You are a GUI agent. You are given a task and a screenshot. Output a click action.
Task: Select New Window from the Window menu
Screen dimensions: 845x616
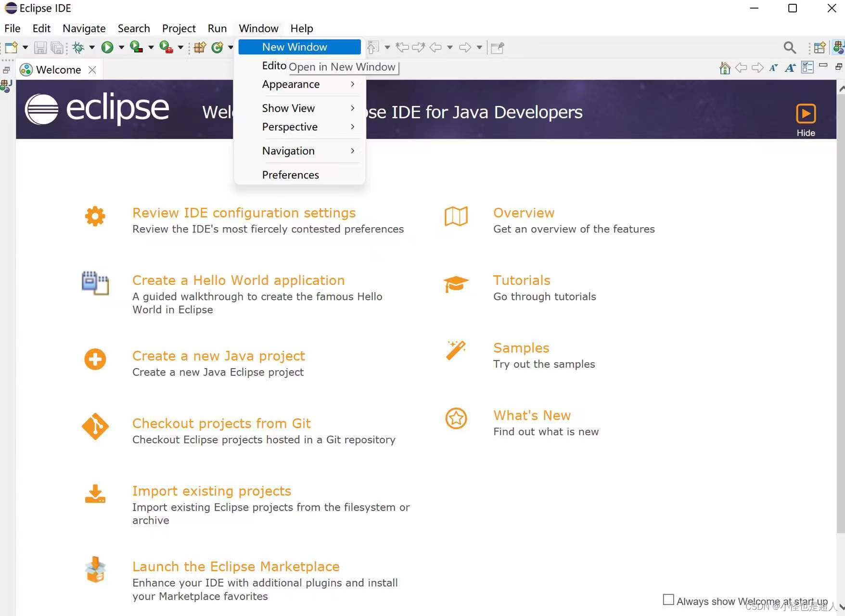(x=294, y=47)
